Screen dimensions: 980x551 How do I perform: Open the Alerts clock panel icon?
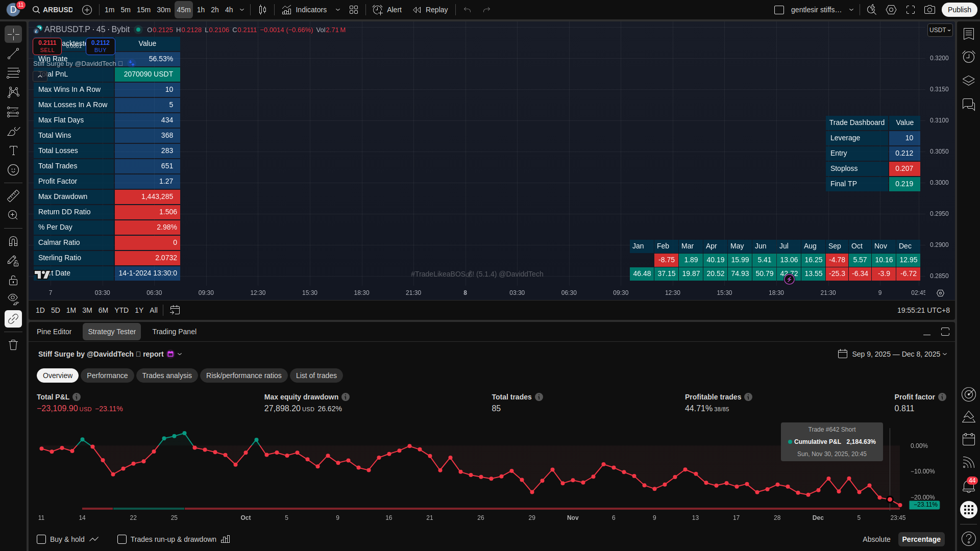(968, 57)
